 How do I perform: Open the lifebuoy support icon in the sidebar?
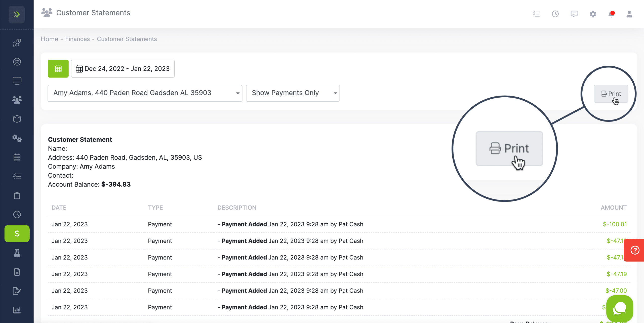[17, 62]
